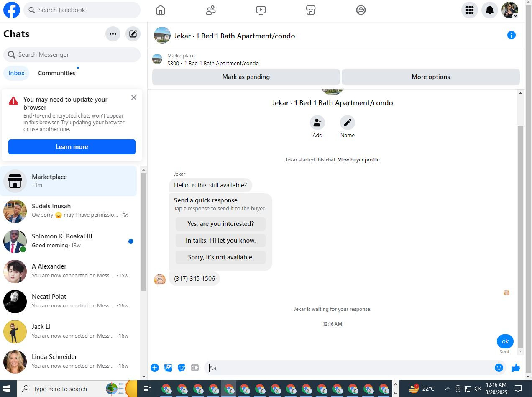The width and height of the screenshot is (532, 397).
Task: Click the muted volume icon in tray
Action: tap(478, 389)
